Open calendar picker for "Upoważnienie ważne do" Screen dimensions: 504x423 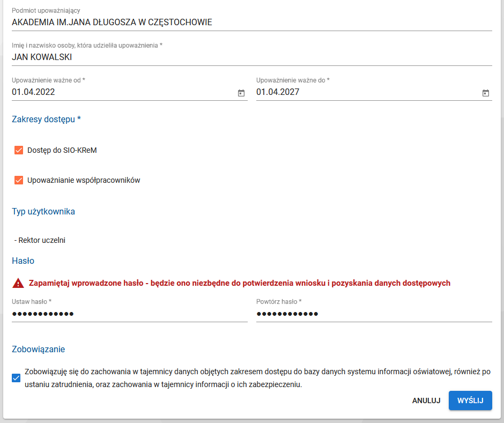(x=486, y=92)
